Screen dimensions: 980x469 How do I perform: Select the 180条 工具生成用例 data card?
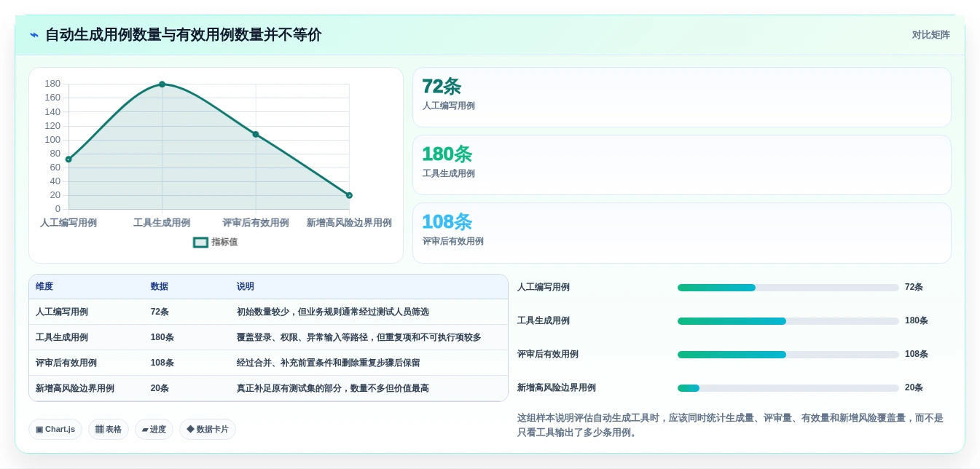[681, 165]
